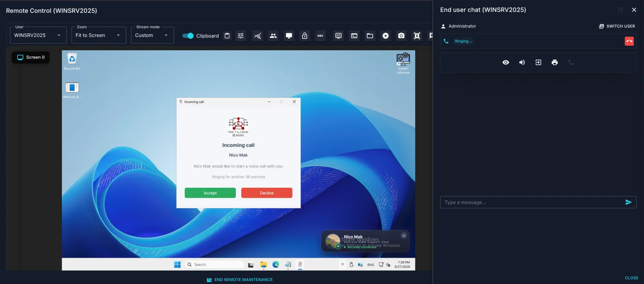The image size is (644, 284).
Task: Hang up the ringing call
Action: click(629, 41)
